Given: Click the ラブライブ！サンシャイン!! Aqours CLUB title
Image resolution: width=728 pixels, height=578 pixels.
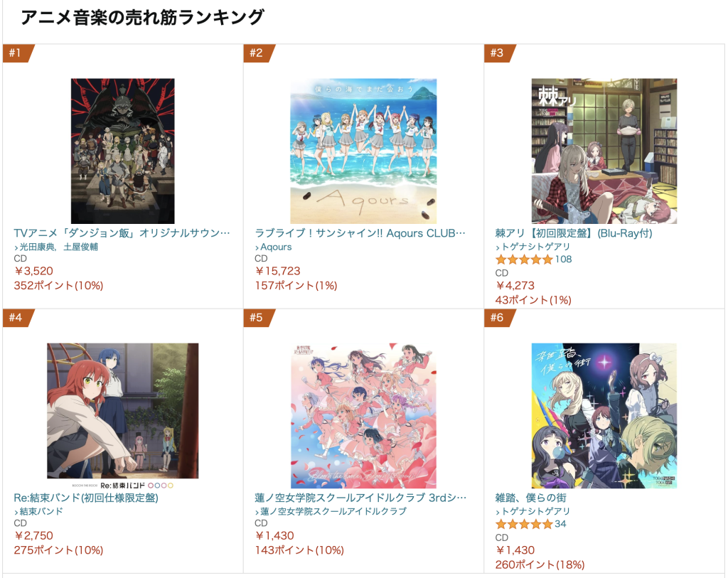Looking at the screenshot, I should 360,233.
